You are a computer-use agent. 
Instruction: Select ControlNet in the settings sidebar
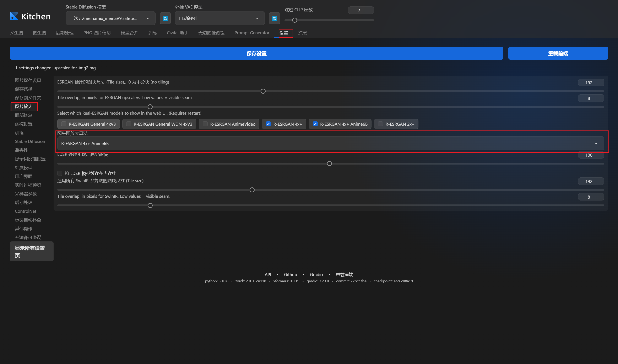click(x=26, y=211)
